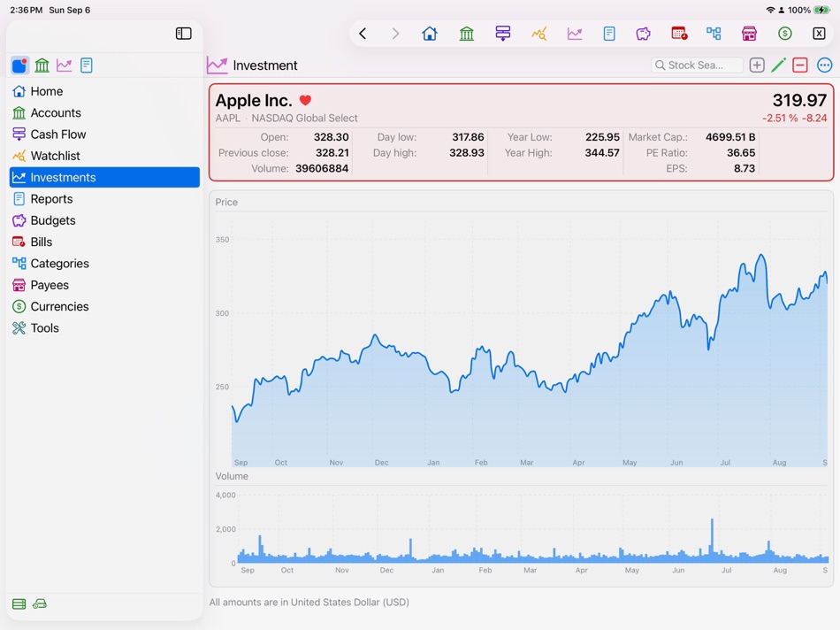Open Home in the sidebar

click(104, 91)
